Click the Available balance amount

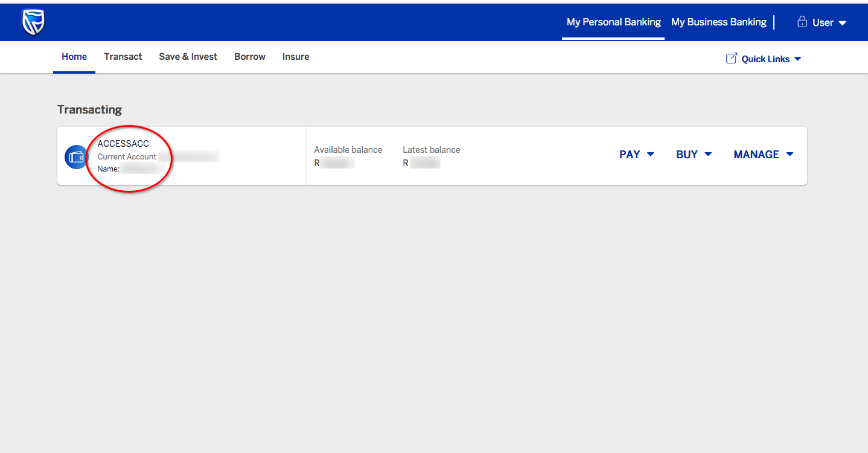tap(334, 163)
